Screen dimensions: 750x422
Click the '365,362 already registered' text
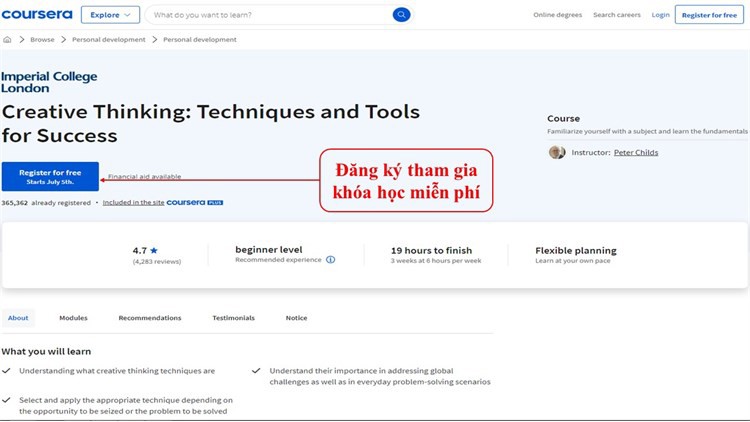coord(46,203)
